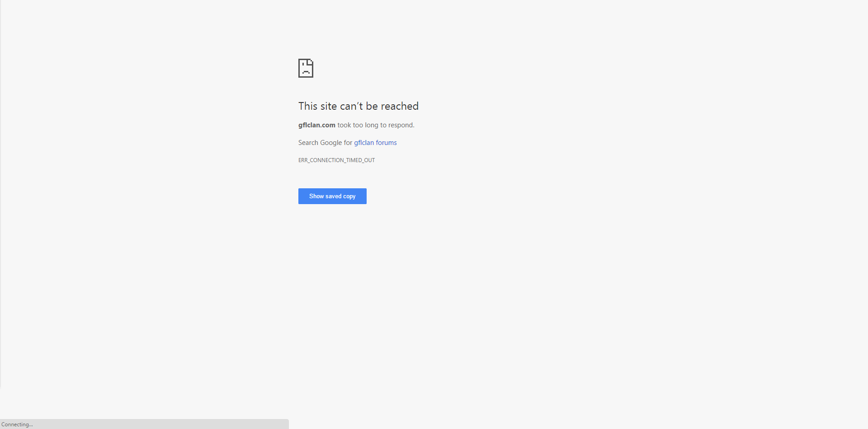Click the word "reached" in the heading

point(400,106)
